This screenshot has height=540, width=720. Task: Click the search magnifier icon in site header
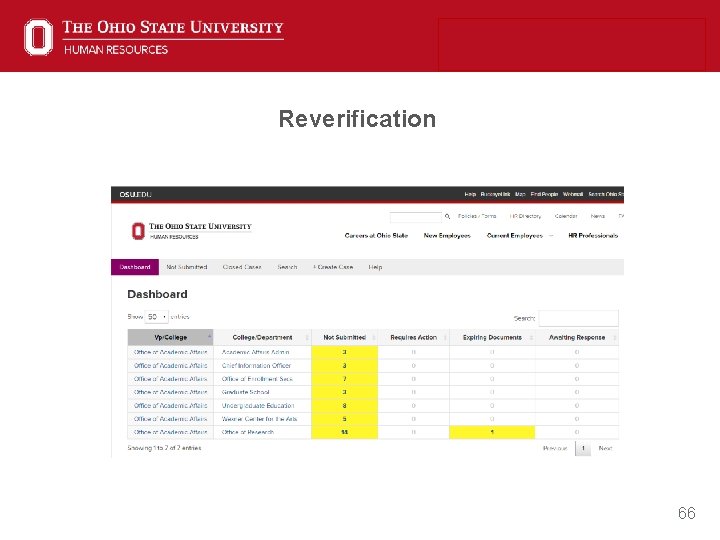(447, 216)
